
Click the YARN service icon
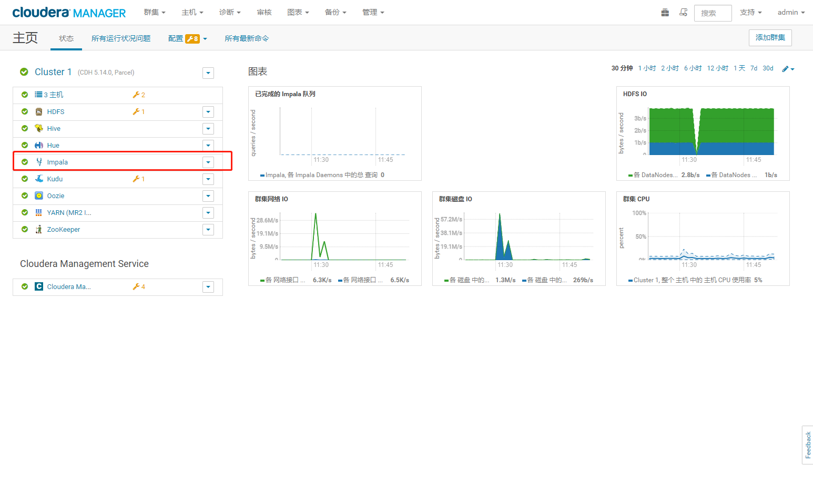[39, 212]
